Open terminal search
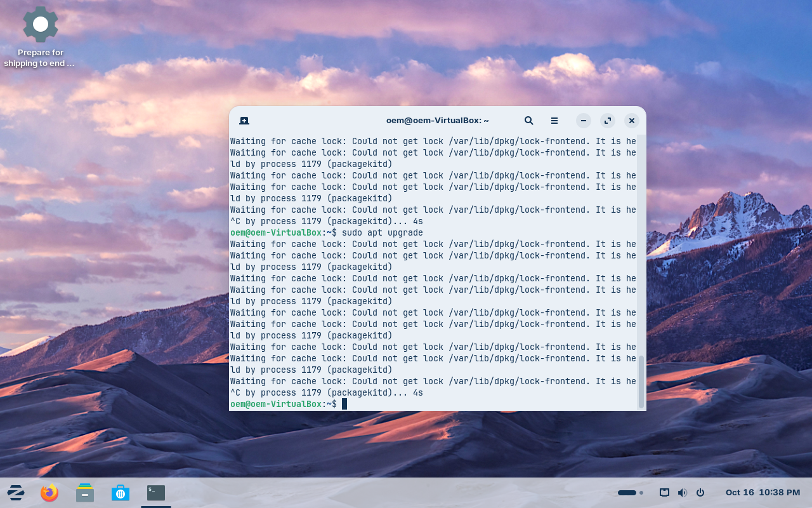 click(x=528, y=121)
